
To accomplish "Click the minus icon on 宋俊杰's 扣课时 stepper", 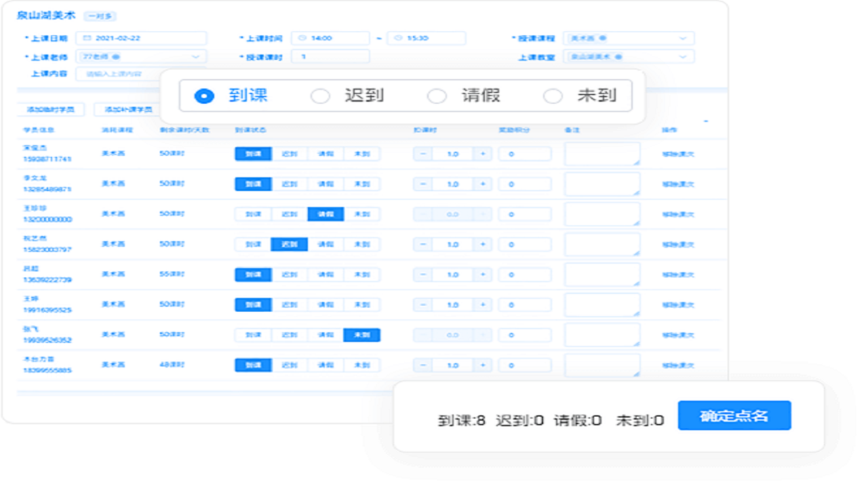I will point(422,154).
